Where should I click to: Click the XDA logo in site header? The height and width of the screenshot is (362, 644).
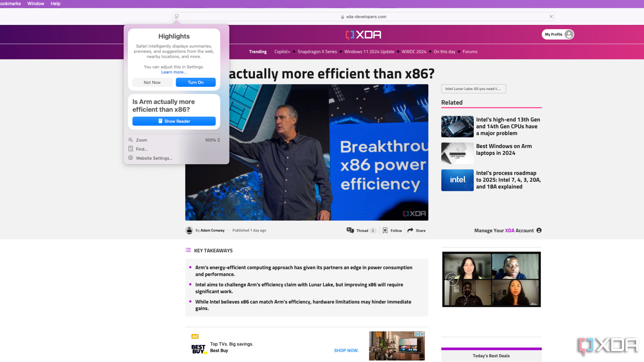pyautogui.click(x=363, y=35)
